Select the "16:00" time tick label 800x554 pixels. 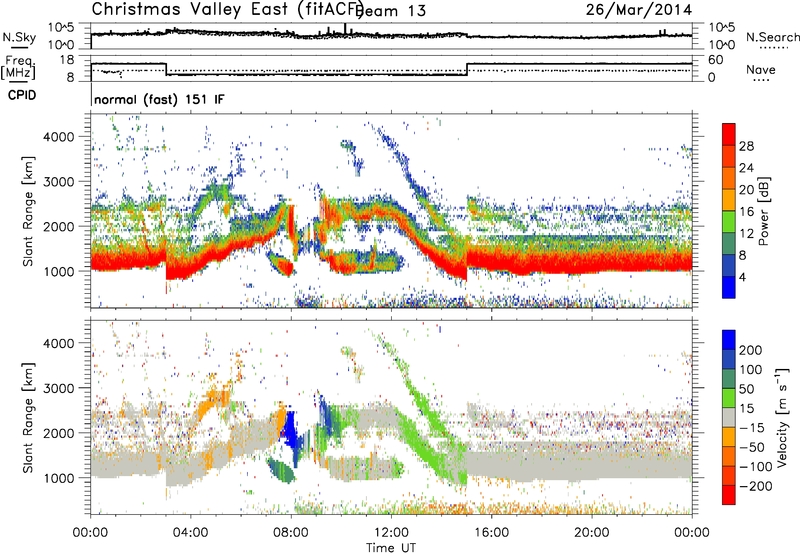click(491, 533)
